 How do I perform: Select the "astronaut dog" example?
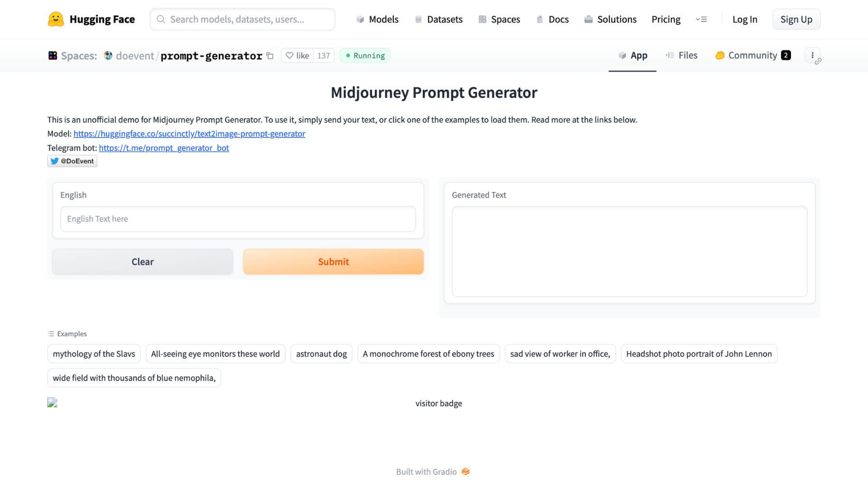[x=321, y=354]
